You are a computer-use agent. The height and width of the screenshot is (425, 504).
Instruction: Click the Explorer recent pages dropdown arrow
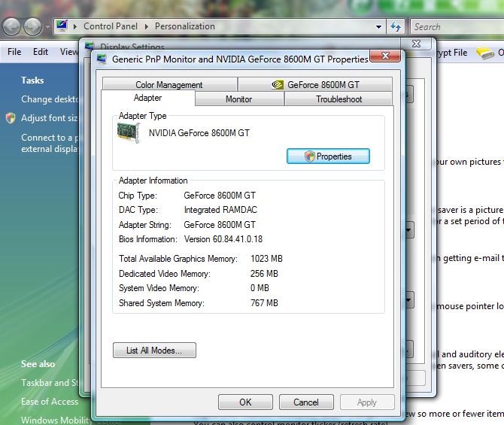pos(47,26)
